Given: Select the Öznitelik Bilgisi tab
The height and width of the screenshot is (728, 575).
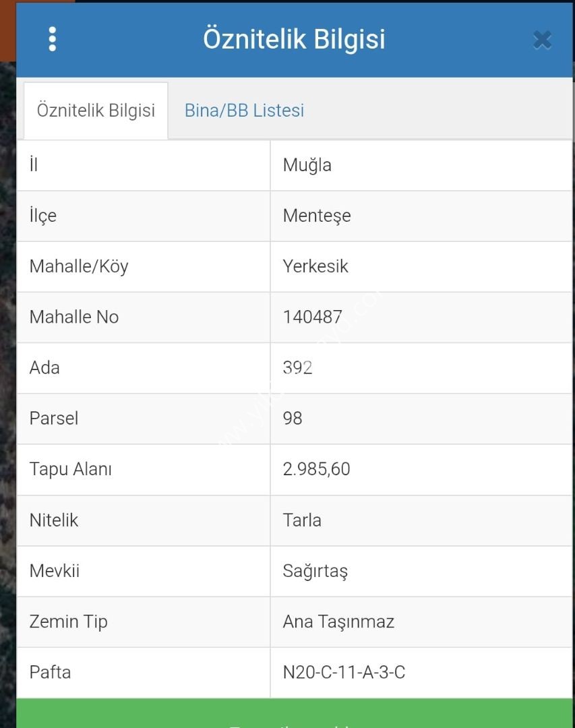Looking at the screenshot, I should 96,111.
